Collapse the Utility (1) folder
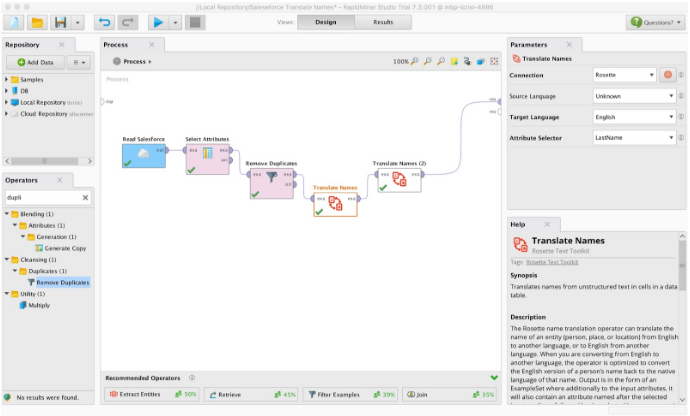690x416 pixels. point(7,294)
